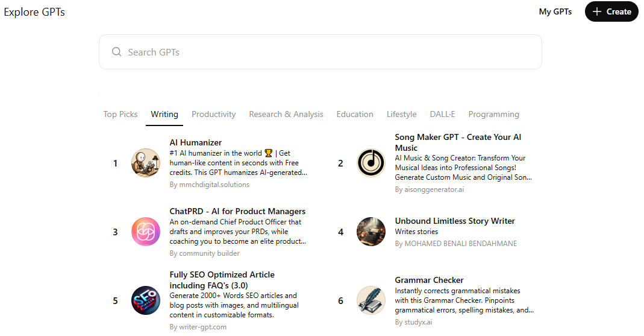
Task: Click the magnifying glass search icon
Action: (117, 52)
